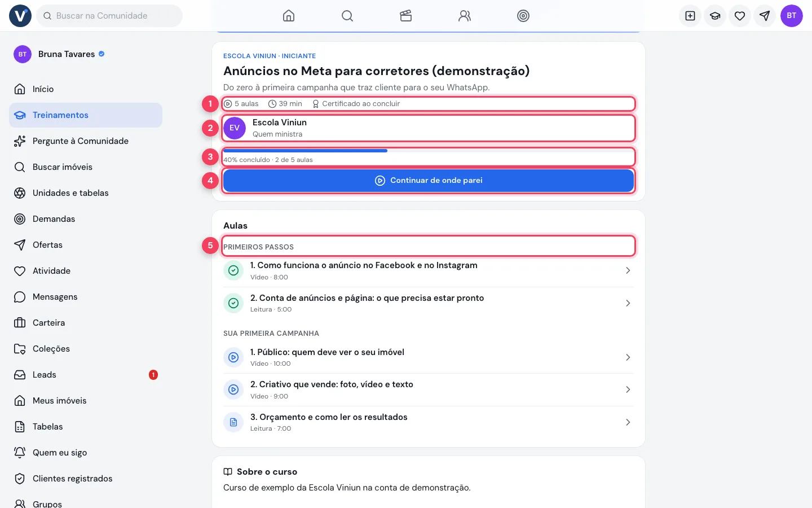Open the Viniun logo home

point(20,16)
